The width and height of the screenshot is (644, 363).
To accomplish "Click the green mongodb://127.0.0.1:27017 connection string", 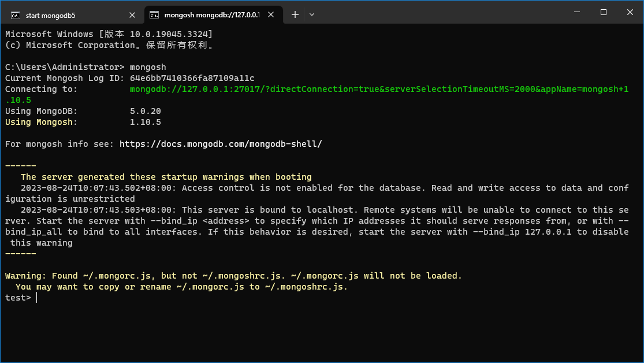I will [x=379, y=89].
